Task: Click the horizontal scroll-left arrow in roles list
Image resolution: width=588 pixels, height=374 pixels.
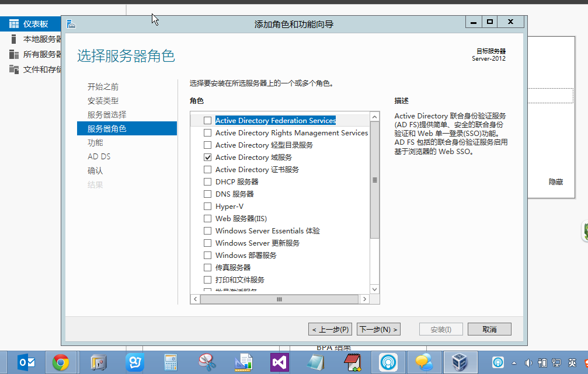Action: [196, 299]
